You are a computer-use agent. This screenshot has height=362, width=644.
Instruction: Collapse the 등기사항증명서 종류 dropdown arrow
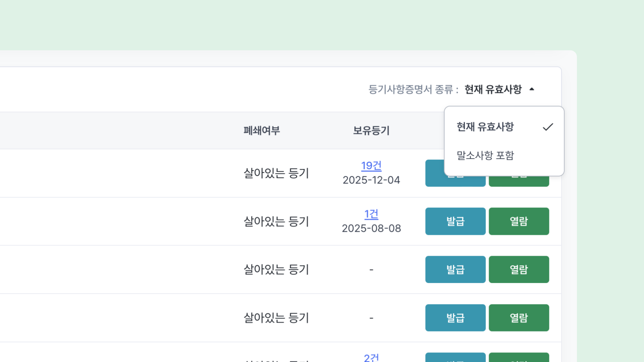point(532,89)
